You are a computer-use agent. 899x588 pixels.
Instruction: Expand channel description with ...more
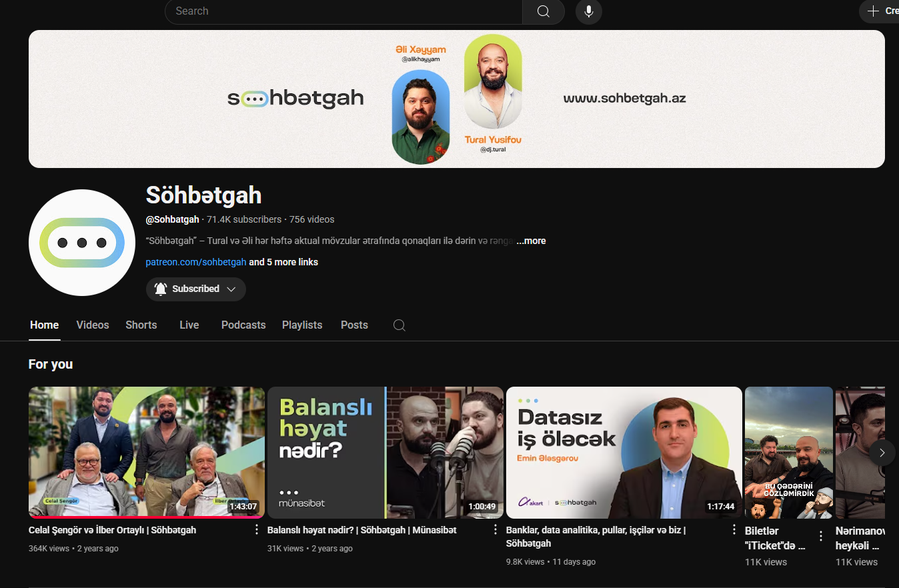pyautogui.click(x=531, y=241)
